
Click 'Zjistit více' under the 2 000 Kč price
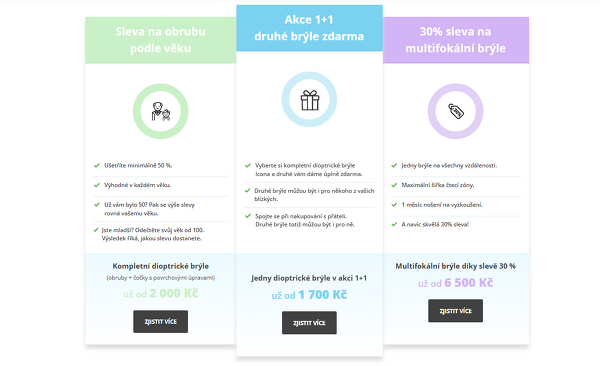point(160,322)
